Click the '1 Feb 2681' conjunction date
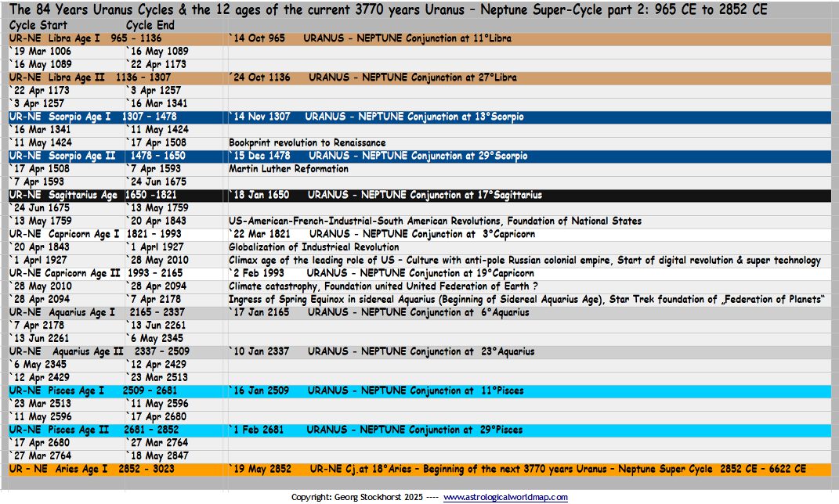The width and height of the screenshot is (839, 504). tap(257, 430)
